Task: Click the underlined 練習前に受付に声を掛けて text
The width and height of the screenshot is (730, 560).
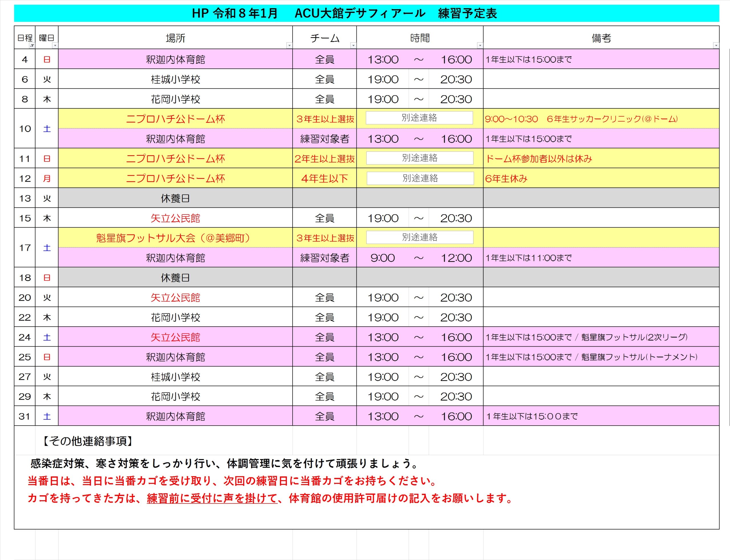Action: coord(212,498)
